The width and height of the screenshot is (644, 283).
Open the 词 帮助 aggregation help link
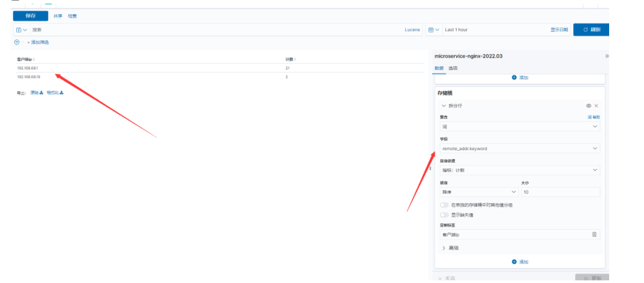click(594, 117)
